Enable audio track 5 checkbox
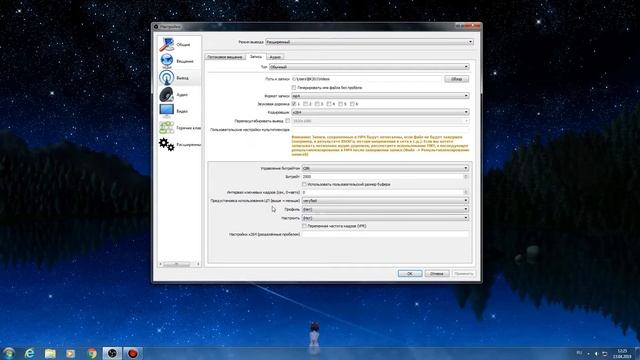The width and height of the screenshot is (640, 360). coord(340,104)
